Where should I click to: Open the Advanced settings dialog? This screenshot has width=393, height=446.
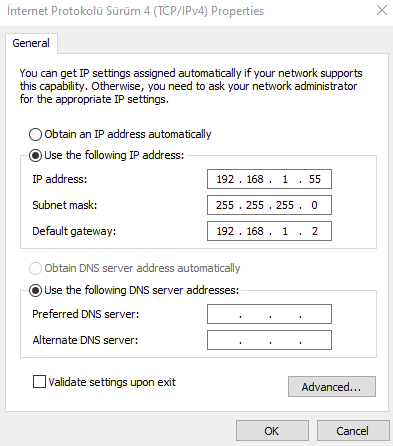click(332, 387)
